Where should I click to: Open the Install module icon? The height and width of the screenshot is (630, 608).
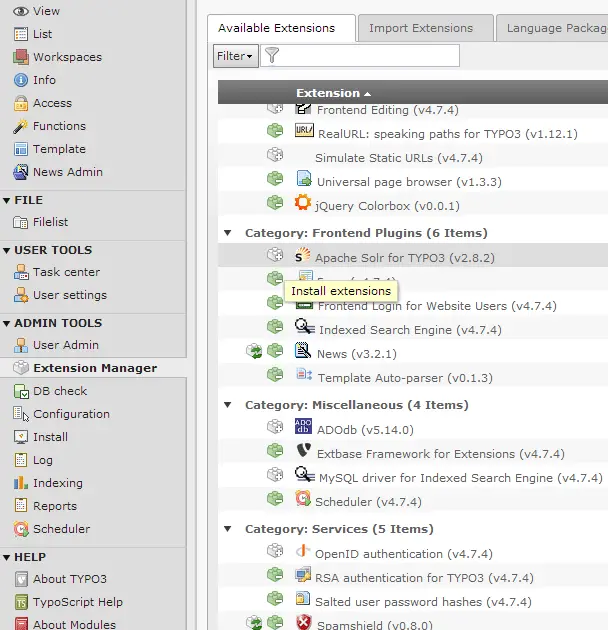tap(21, 437)
